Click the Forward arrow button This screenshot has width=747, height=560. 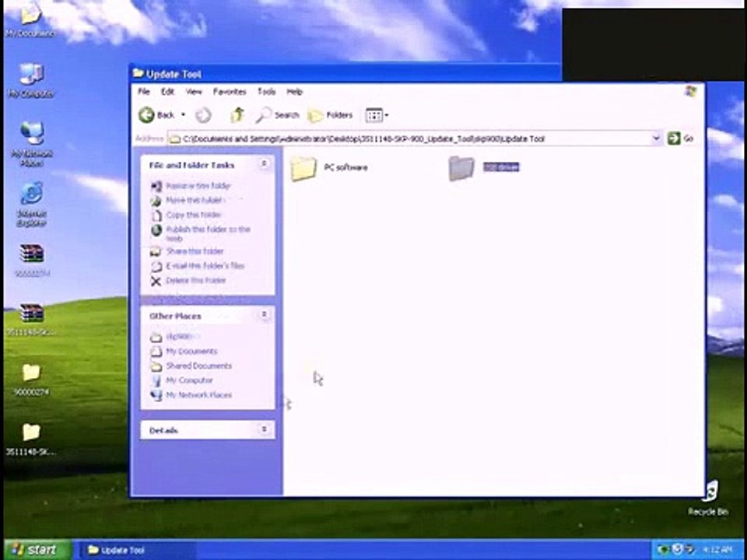click(x=203, y=115)
